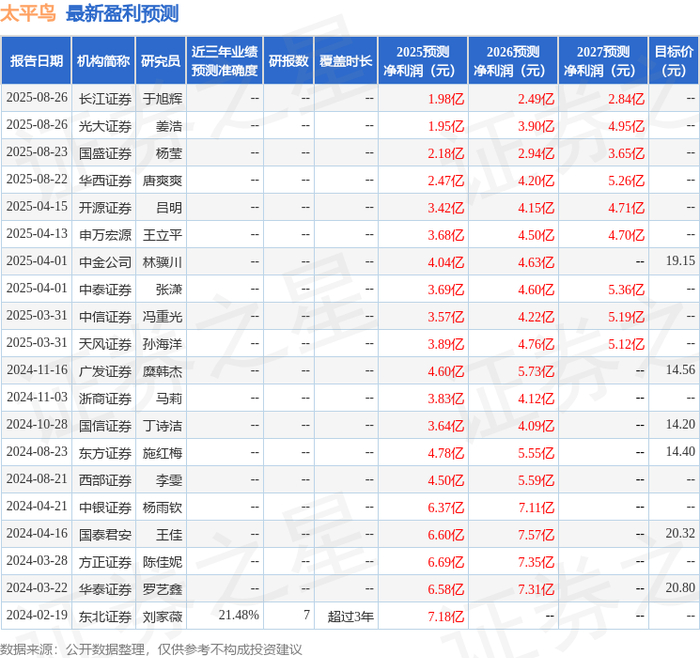Select the 中金公司 institution cell
Viewport: 700px width, 658px height.
105,262
